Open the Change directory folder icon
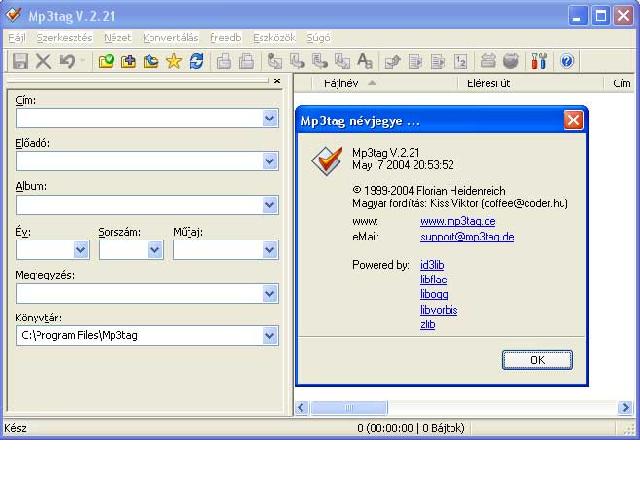This screenshot has width=640, height=480. 106,61
